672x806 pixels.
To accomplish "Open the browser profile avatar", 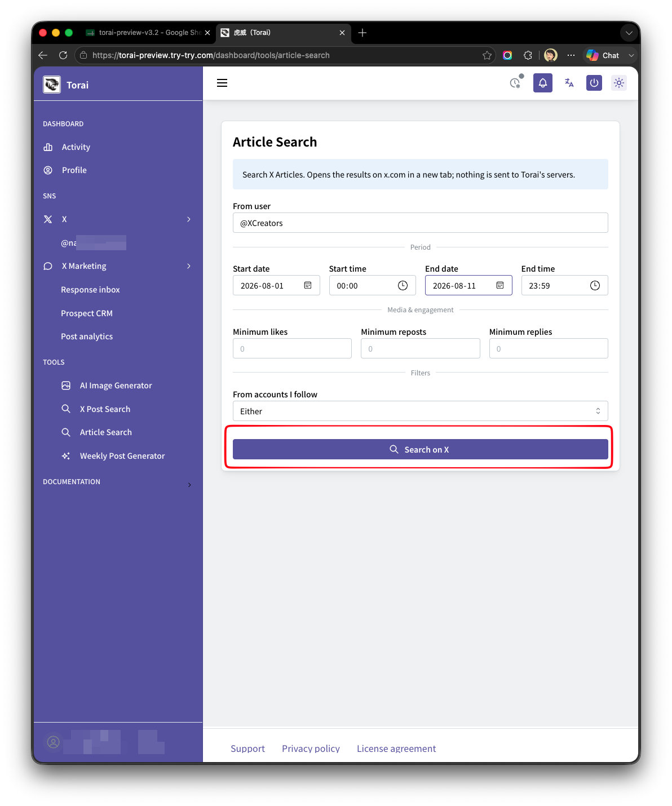I will 551,55.
